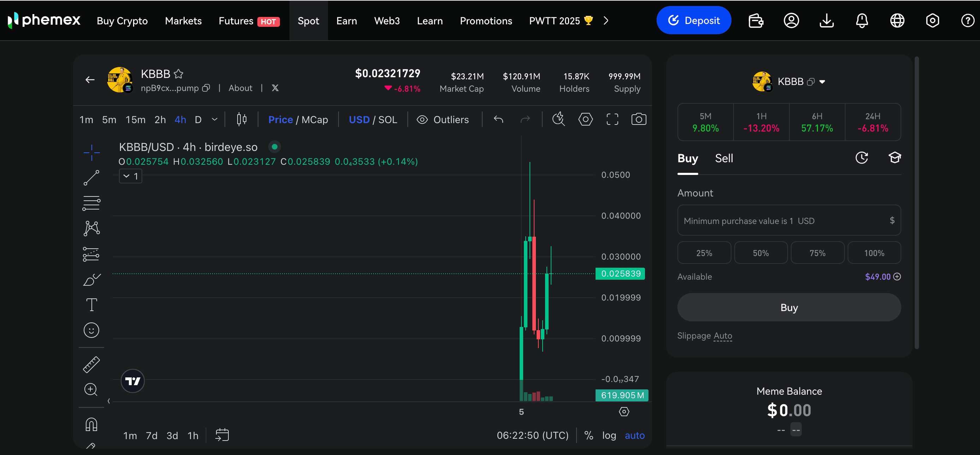Open the Markets menu
This screenshot has width=980, height=455.
(x=183, y=20)
